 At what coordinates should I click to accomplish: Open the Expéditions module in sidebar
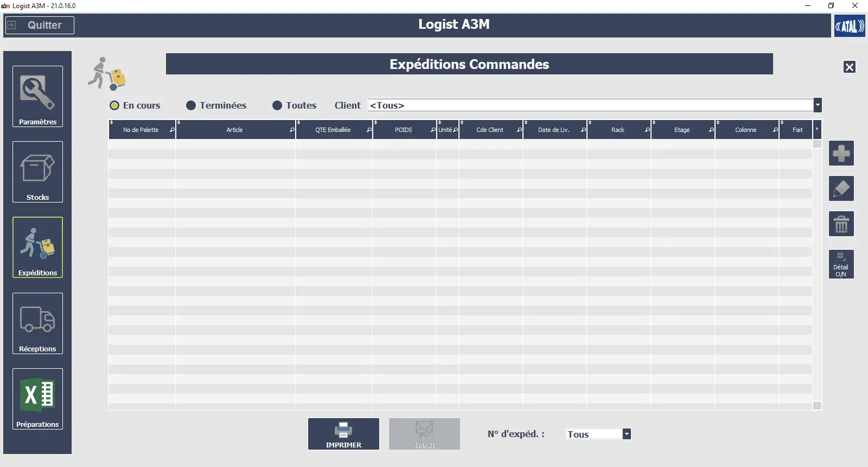pos(37,248)
